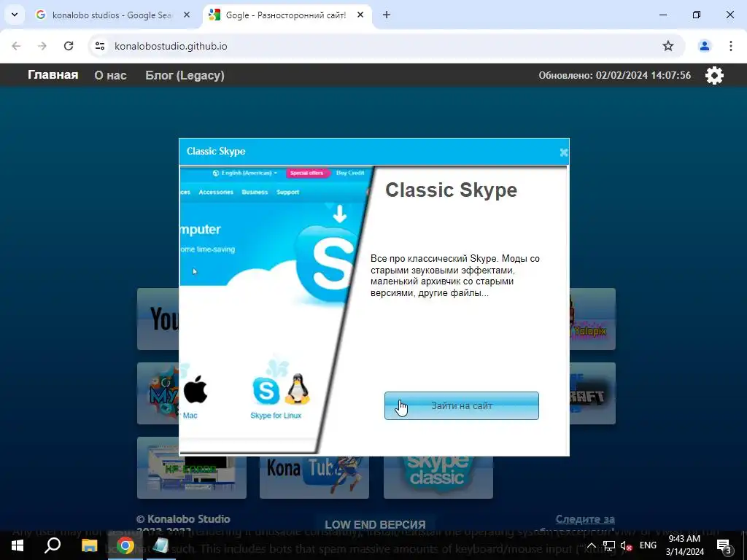The image size is (747, 560).
Task: Bookmark this page with the star icon
Action: [668, 46]
